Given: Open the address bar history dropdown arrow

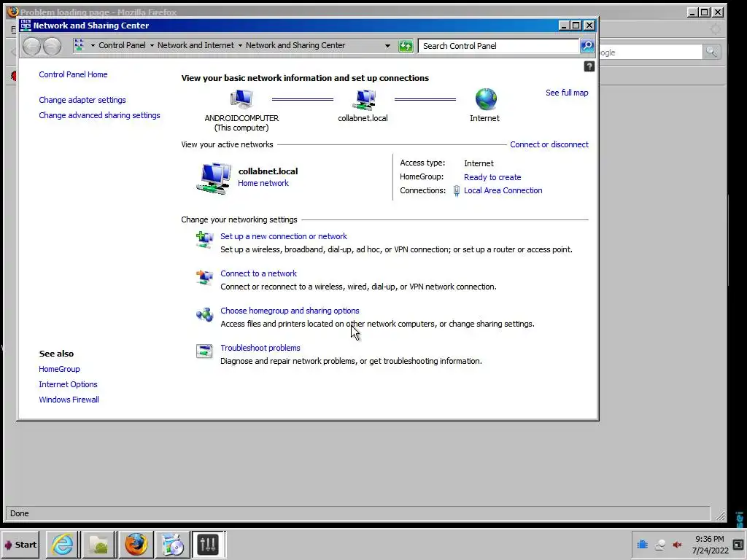Looking at the screenshot, I should [387, 46].
